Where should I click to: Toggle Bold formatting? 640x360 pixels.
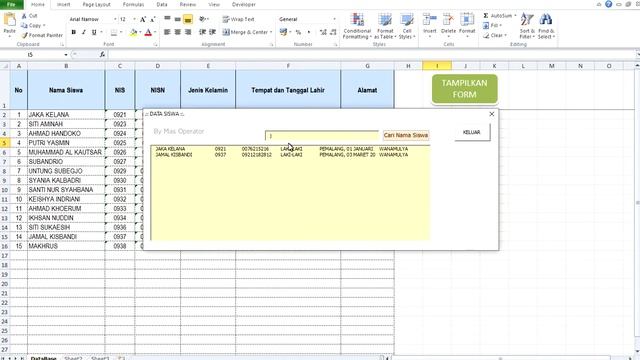(73, 32)
